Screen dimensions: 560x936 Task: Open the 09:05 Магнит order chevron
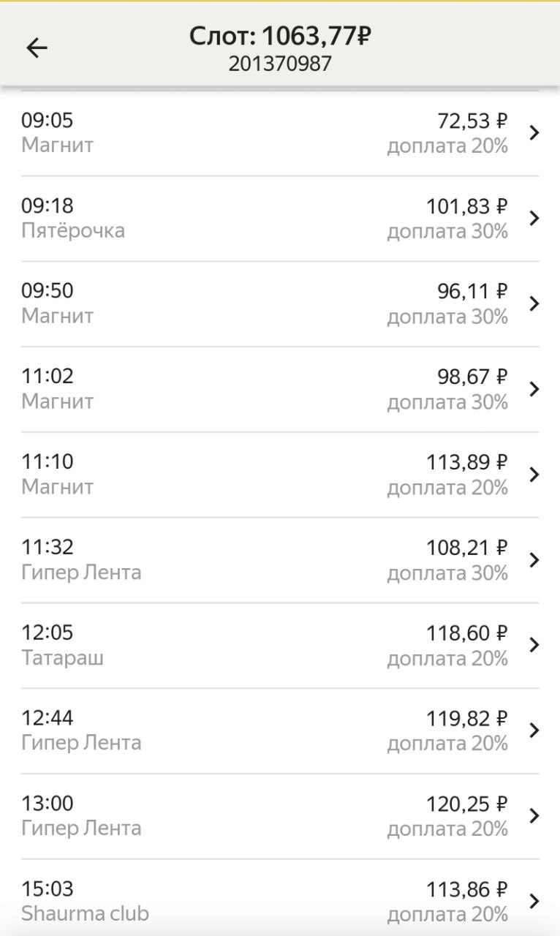[534, 132]
